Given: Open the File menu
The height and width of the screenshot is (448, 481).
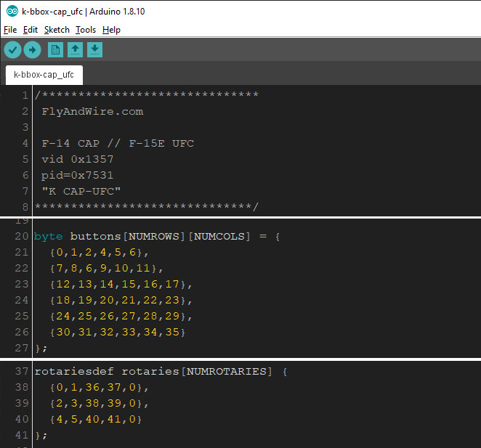Looking at the screenshot, I should pos(10,30).
